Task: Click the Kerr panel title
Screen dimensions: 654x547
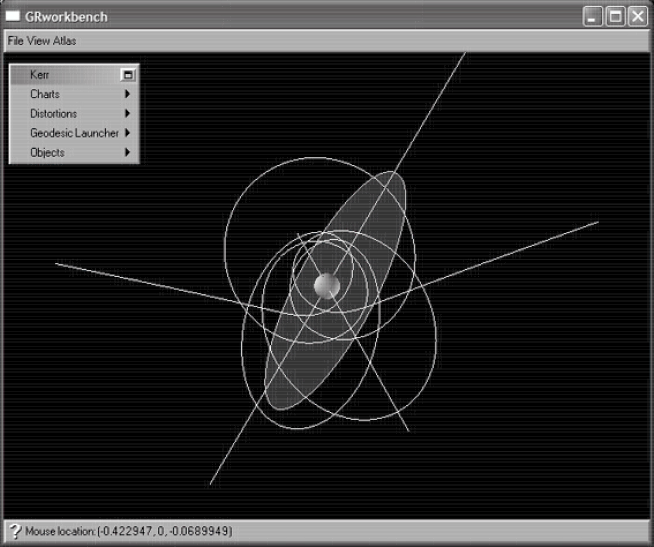Action: (x=40, y=74)
